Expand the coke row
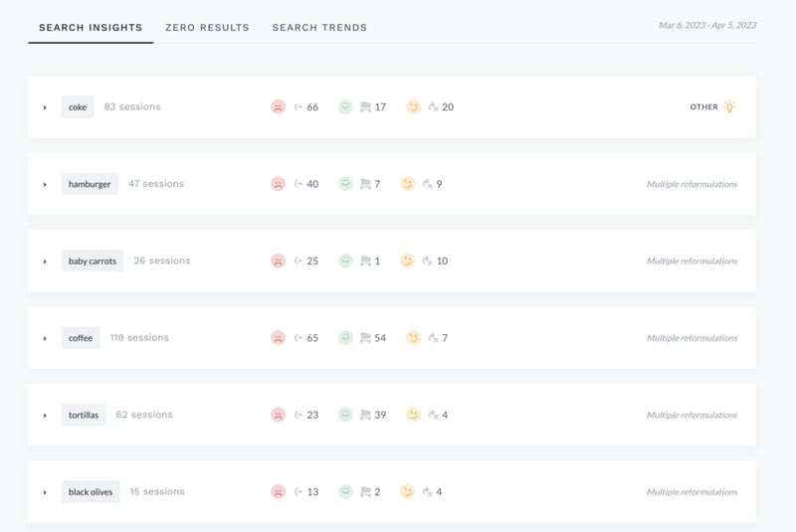Image resolution: width=796 pixels, height=532 pixels. tap(45, 107)
